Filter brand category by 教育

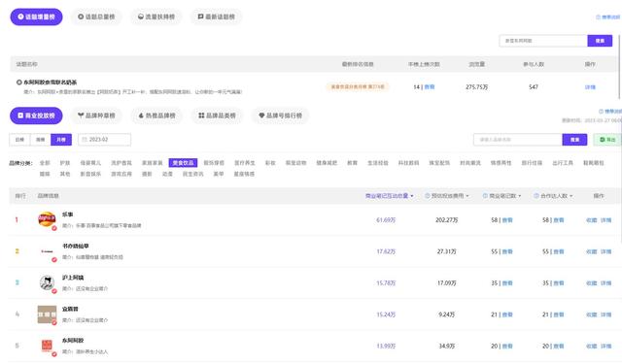coord(352,163)
